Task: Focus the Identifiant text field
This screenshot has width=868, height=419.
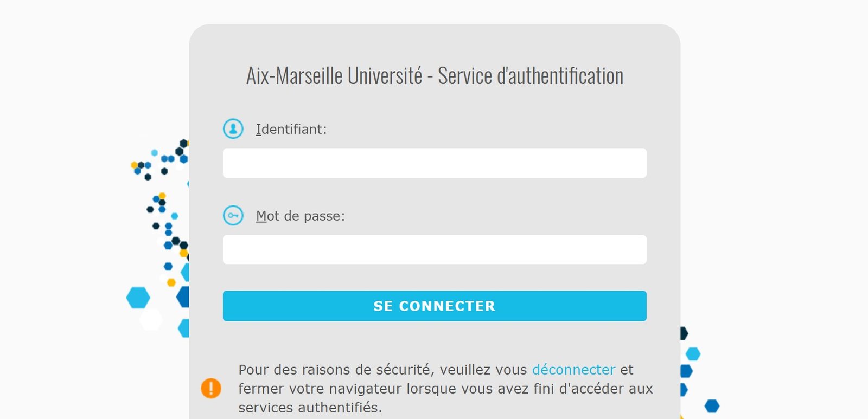Action: click(x=435, y=163)
